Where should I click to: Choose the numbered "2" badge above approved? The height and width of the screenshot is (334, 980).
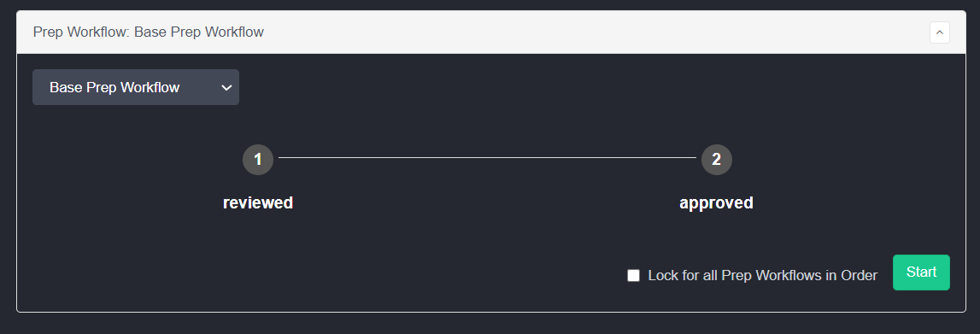point(716,160)
